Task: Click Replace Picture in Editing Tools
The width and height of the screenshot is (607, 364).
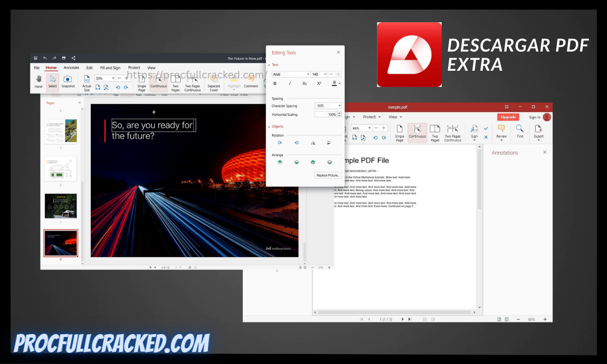Action: 328,175
